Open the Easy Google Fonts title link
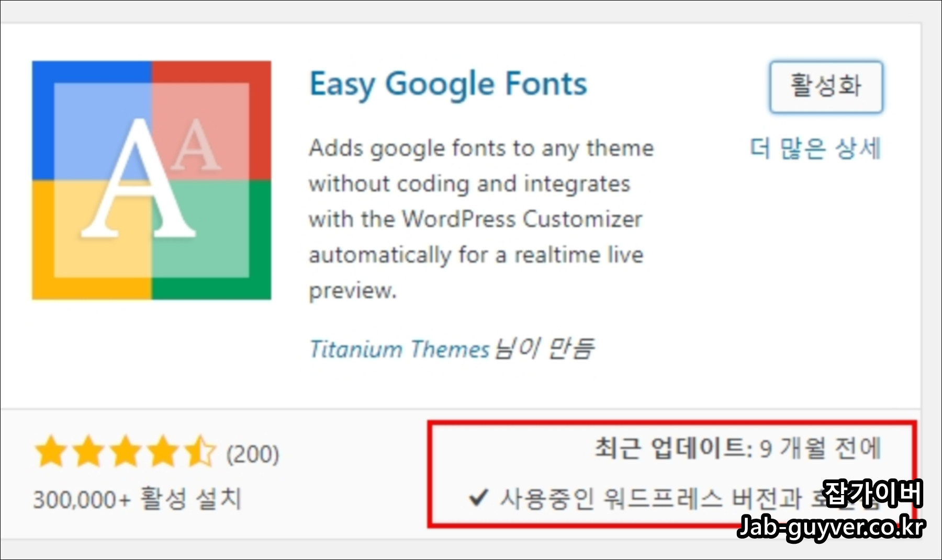The width and height of the screenshot is (942, 560). coord(448,85)
